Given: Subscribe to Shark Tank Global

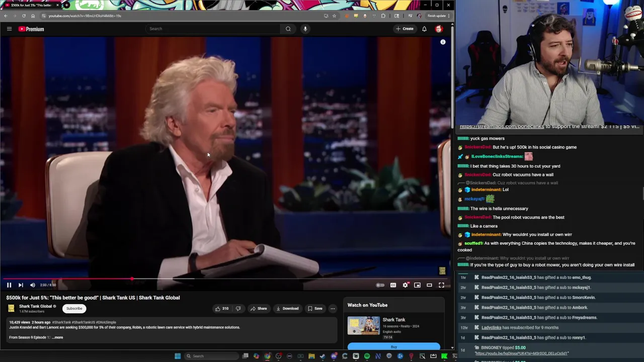Looking at the screenshot, I should coord(74,309).
